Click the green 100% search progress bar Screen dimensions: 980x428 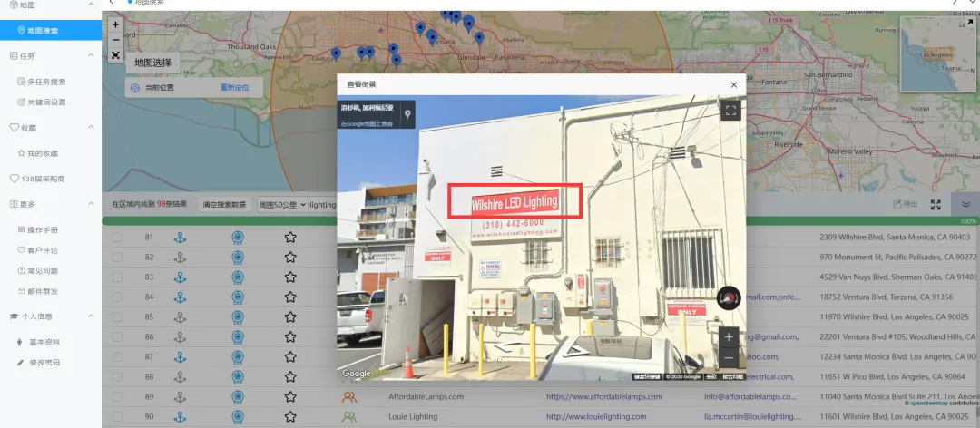[541, 221]
